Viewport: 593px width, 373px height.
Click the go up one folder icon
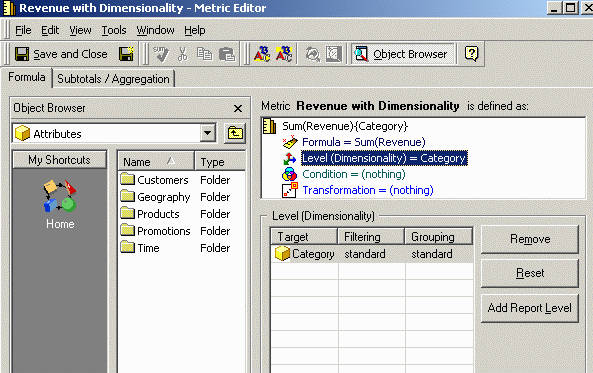click(x=235, y=133)
